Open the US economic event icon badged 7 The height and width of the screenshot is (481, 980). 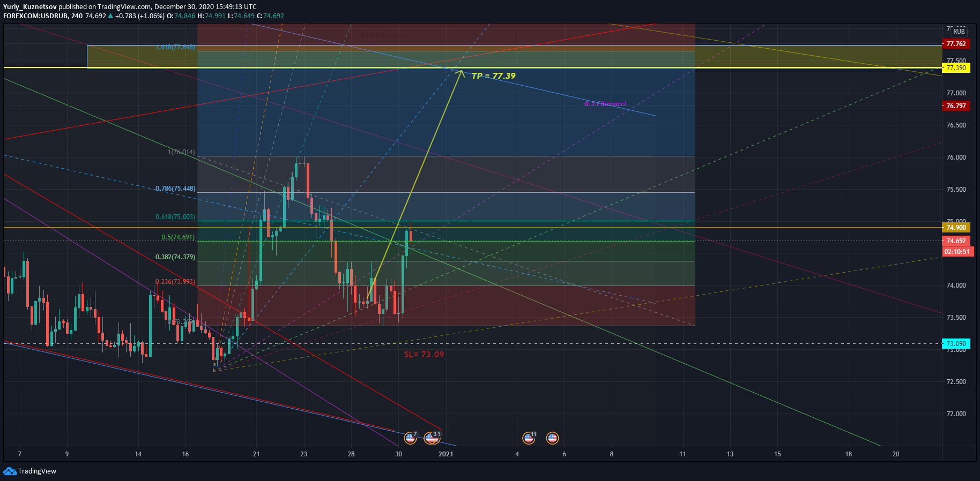[410, 438]
